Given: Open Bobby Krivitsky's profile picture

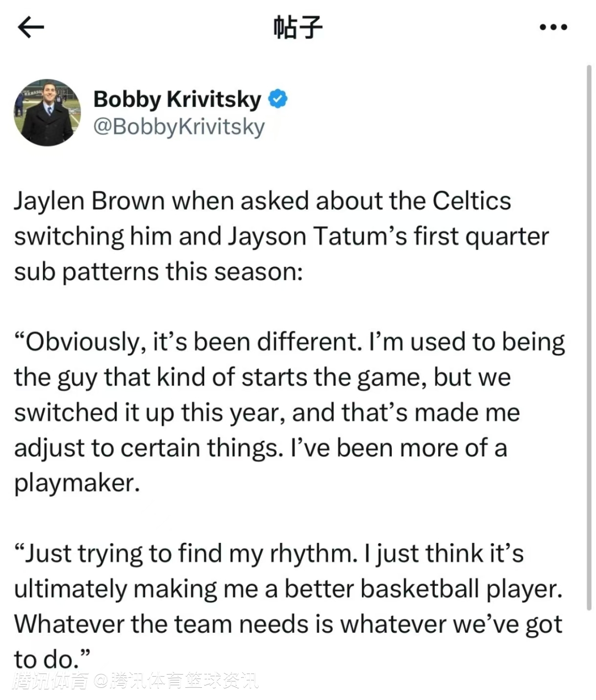Looking at the screenshot, I should click(47, 113).
